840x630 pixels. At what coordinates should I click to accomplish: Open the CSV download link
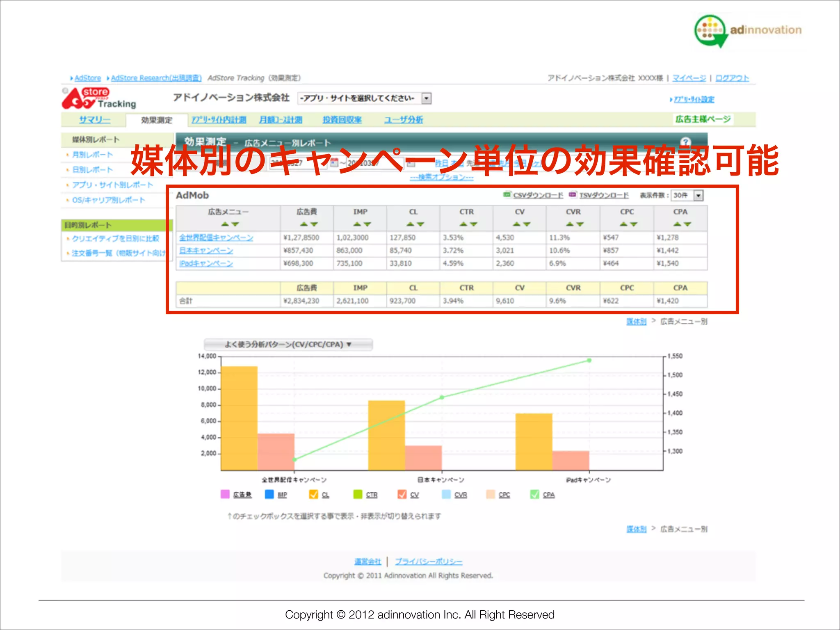[x=538, y=195]
